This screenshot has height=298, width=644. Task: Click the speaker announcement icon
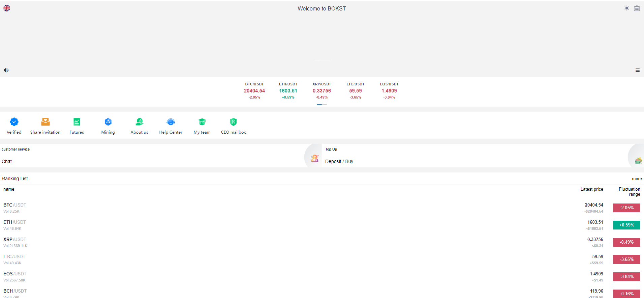(x=6, y=70)
